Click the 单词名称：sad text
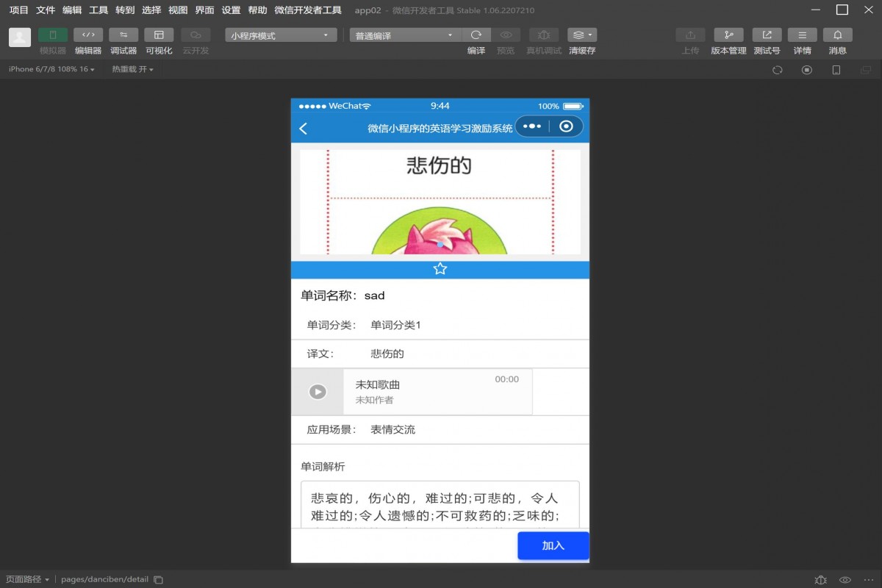Image resolution: width=882 pixels, height=588 pixels. (343, 295)
